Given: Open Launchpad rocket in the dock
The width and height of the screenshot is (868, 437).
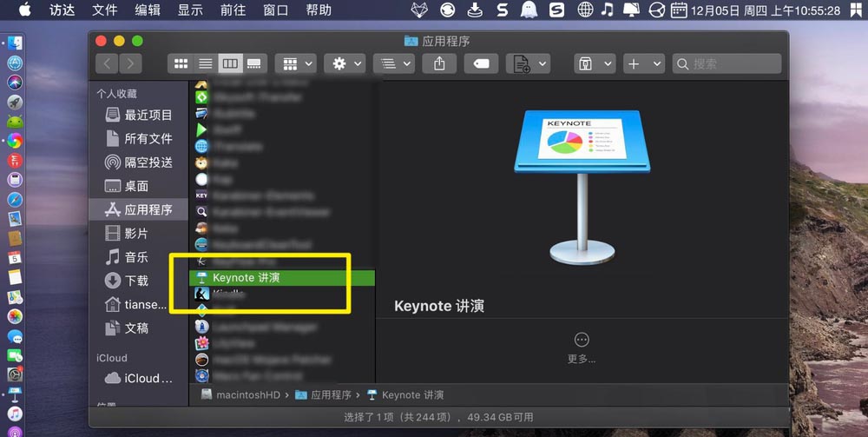Looking at the screenshot, I should [15, 102].
